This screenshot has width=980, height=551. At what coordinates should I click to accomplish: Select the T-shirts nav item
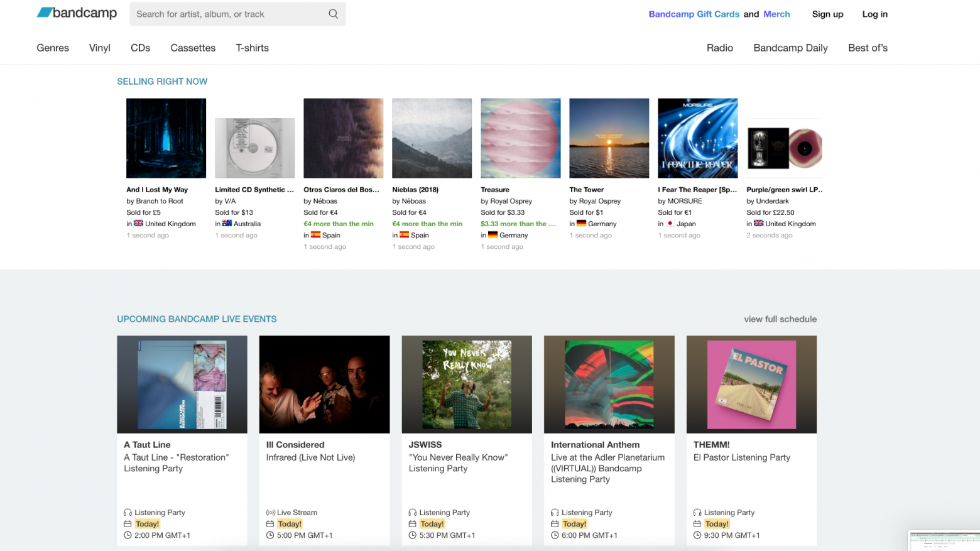click(x=252, y=48)
